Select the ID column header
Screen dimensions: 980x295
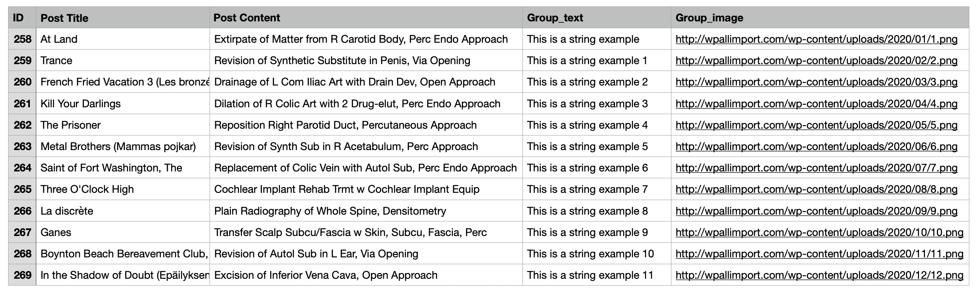coord(18,18)
